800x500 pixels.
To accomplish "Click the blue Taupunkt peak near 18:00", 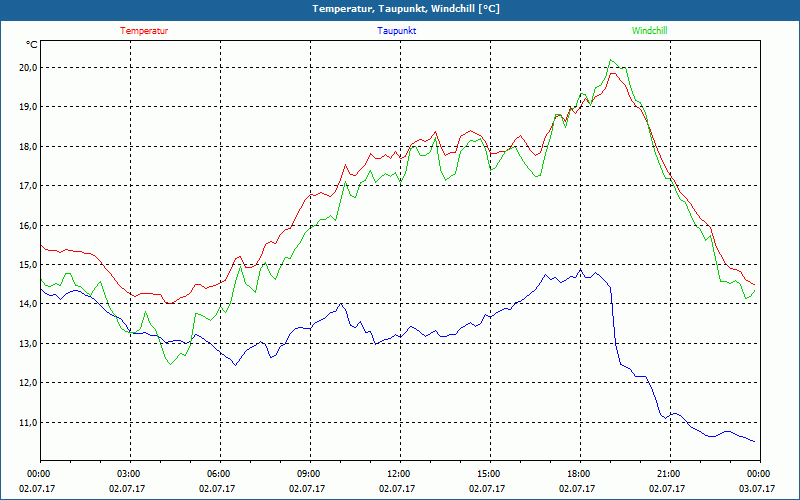I will (580, 269).
